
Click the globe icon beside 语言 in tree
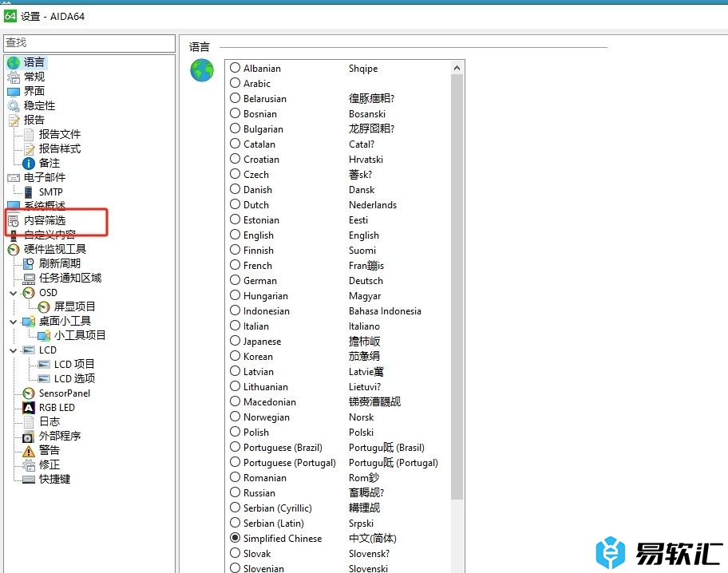click(14, 62)
